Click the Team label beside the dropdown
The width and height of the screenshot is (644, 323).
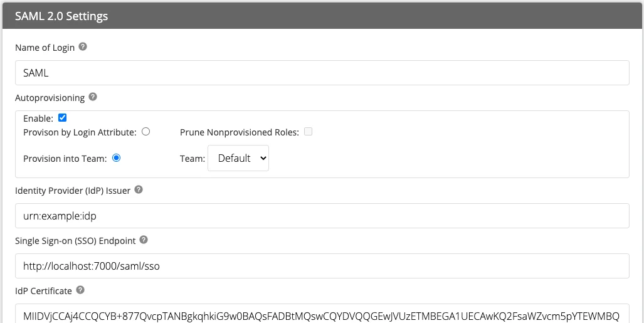click(192, 159)
